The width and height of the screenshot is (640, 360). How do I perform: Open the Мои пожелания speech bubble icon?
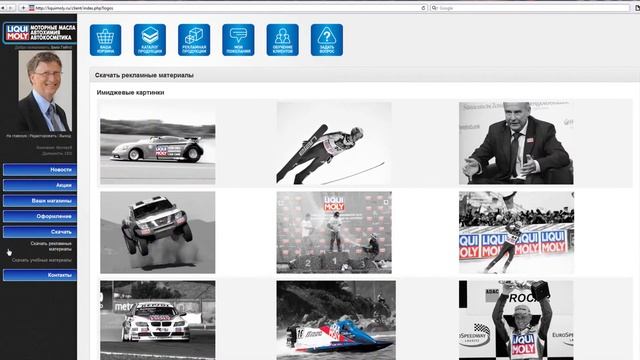(238, 40)
